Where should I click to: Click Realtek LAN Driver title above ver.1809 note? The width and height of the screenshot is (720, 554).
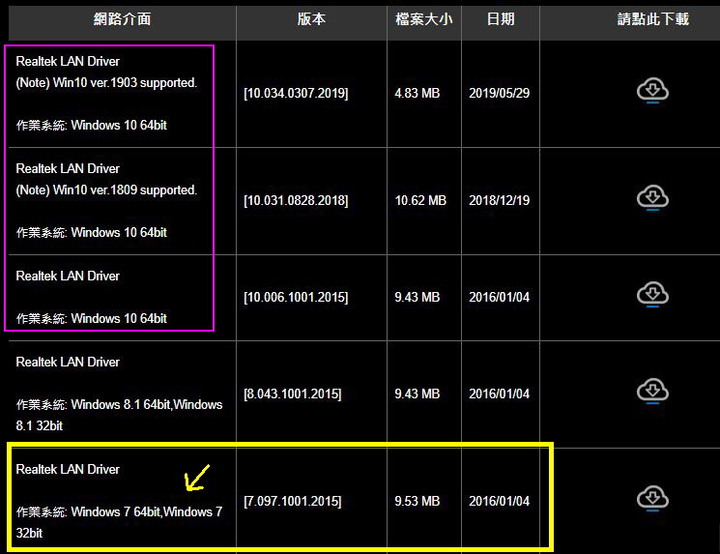click(68, 169)
